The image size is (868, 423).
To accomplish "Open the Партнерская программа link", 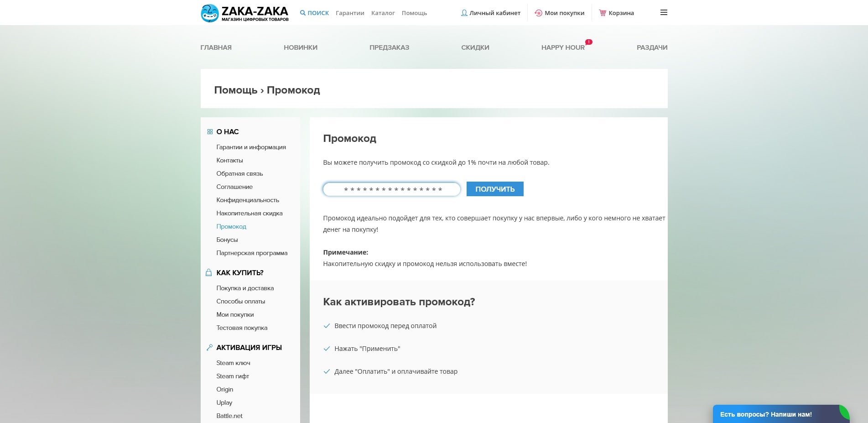I will pos(252,253).
